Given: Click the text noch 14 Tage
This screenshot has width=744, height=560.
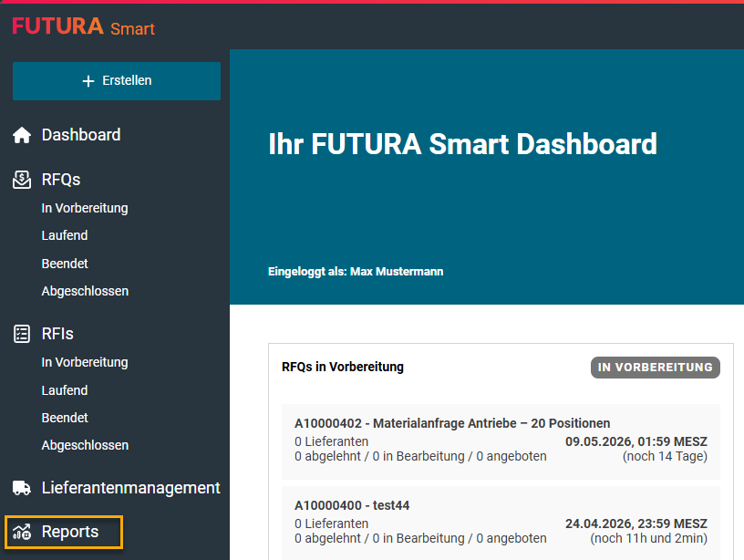Looking at the screenshot, I should point(665,457).
